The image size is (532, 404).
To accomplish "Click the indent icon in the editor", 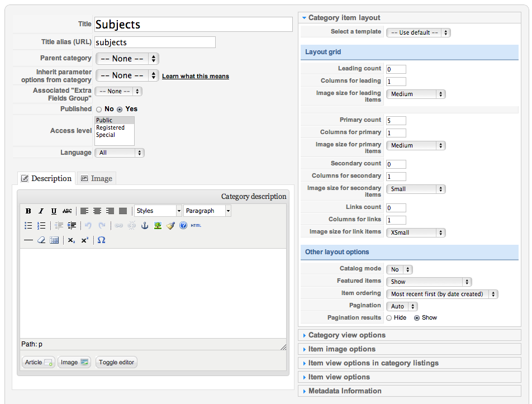I will (x=72, y=226).
